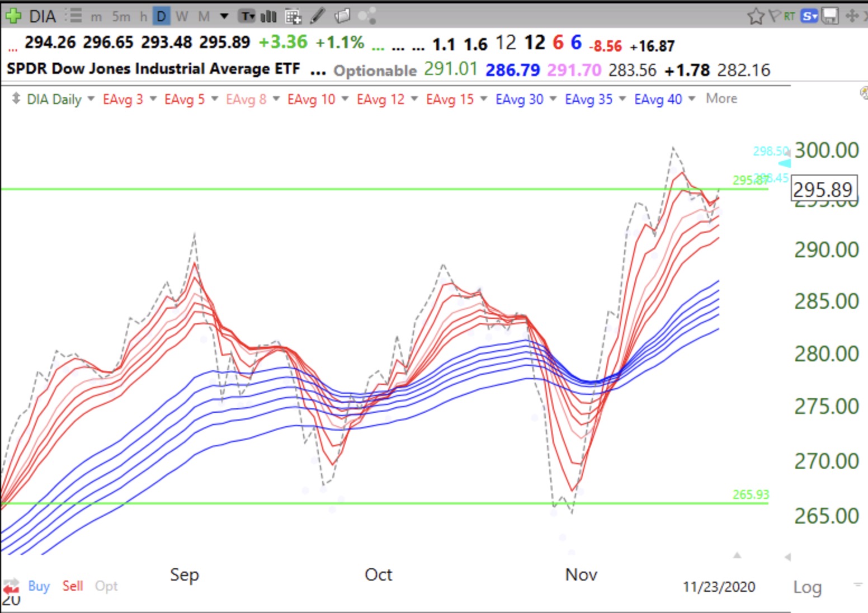Expand the EAvg 3 indicator dropdown

pyautogui.click(x=153, y=98)
